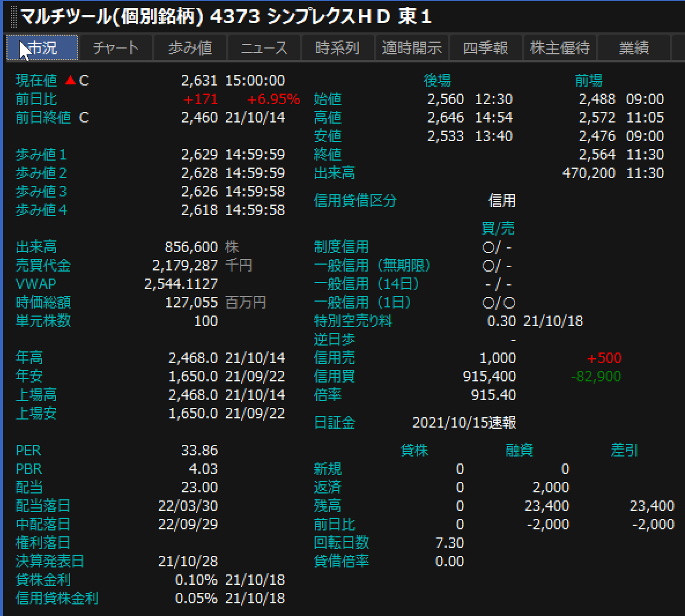685x616 pixels.
Task: Switch to the チャート tab
Action: [116, 48]
